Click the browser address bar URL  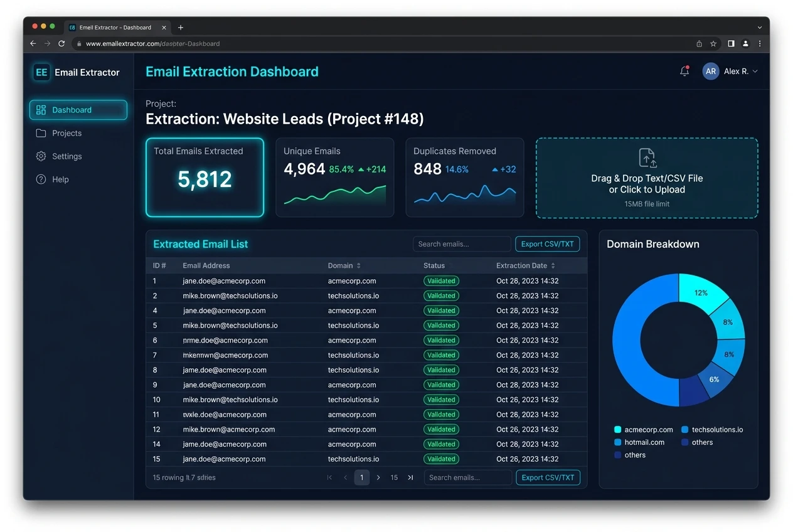pyautogui.click(x=152, y=44)
